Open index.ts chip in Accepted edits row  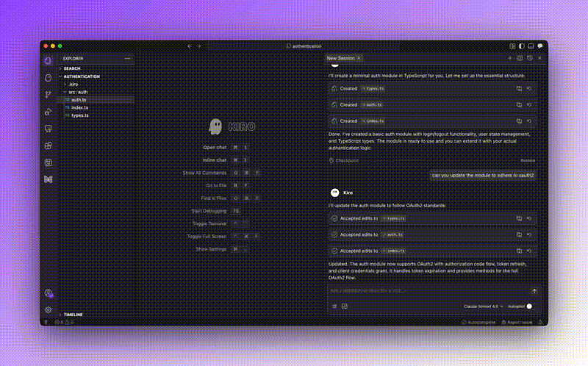point(393,251)
